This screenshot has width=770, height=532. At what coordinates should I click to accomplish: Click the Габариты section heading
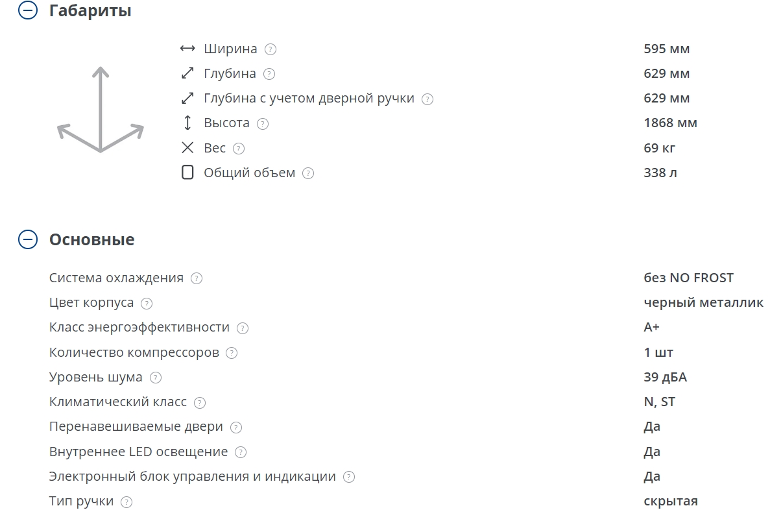pyautogui.click(x=90, y=11)
